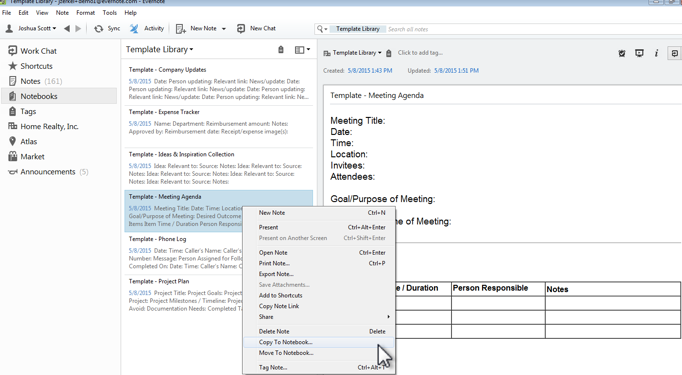The height and width of the screenshot is (375, 682).
Task: Choose Tag Note... in context menu
Action: [x=319, y=368]
